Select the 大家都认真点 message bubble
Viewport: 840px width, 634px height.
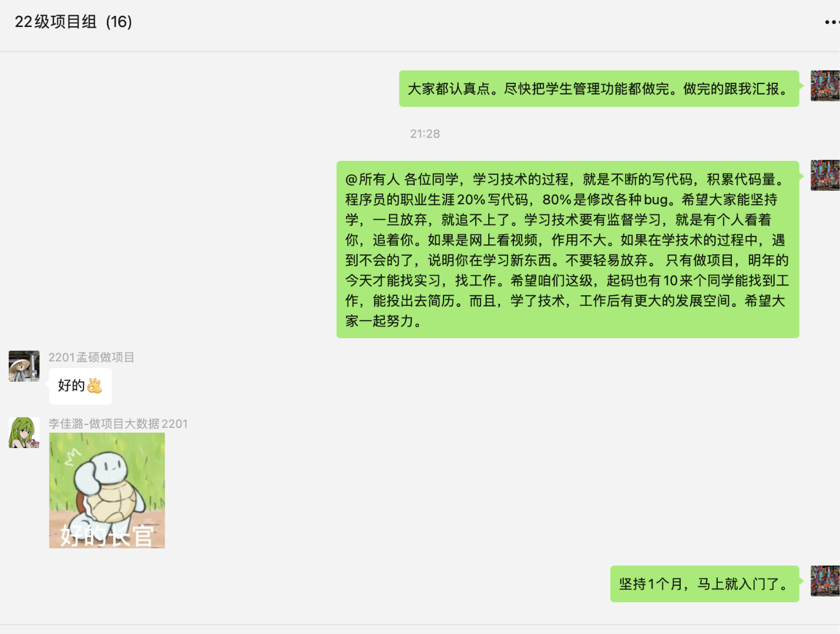(599, 89)
